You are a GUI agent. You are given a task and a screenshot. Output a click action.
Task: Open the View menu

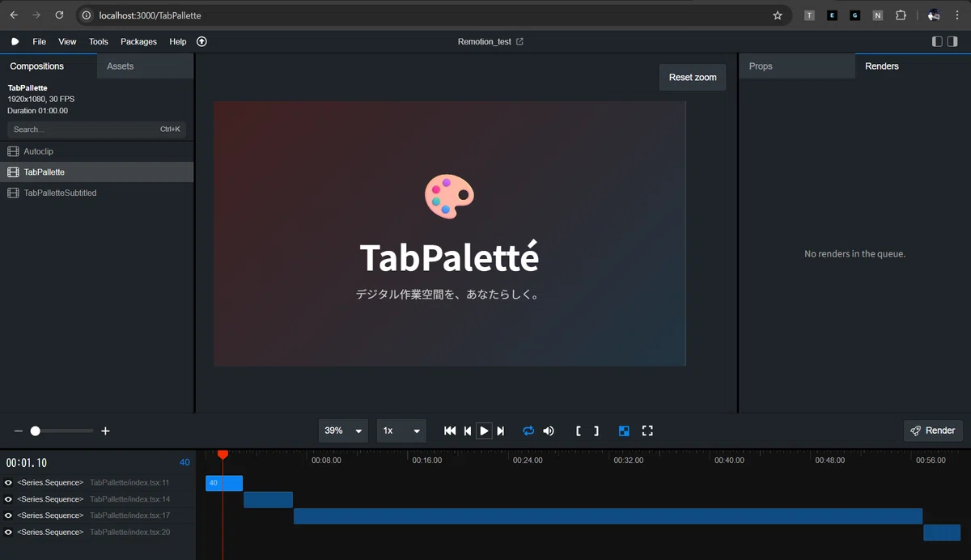point(67,41)
